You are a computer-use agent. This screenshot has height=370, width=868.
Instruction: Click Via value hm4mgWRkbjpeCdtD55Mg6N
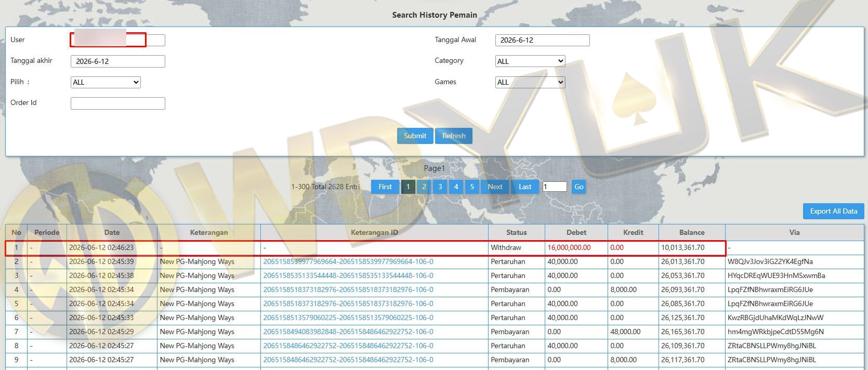tap(775, 332)
